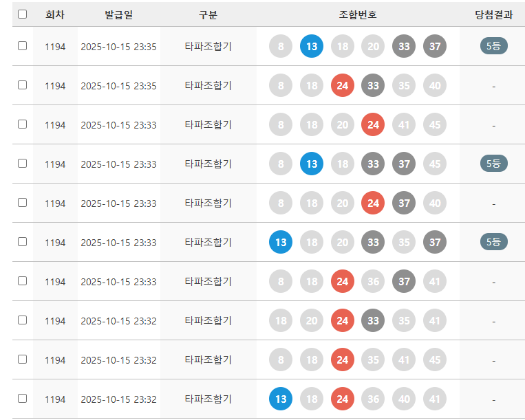Toggle the select-all checkbox in the table header

click(x=23, y=14)
